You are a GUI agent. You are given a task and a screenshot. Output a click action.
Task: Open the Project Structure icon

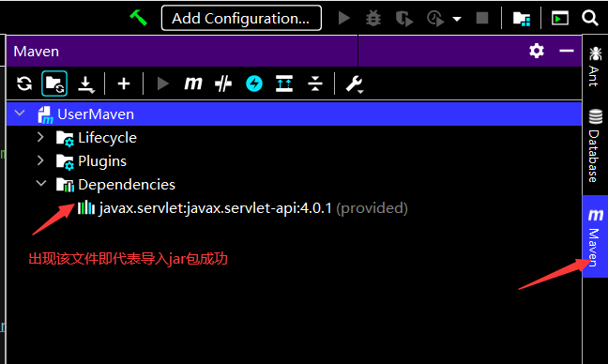[x=522, y=18]
